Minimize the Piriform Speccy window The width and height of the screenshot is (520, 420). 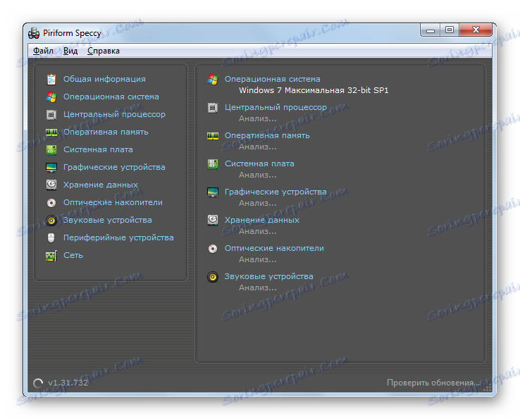[431, 30]
